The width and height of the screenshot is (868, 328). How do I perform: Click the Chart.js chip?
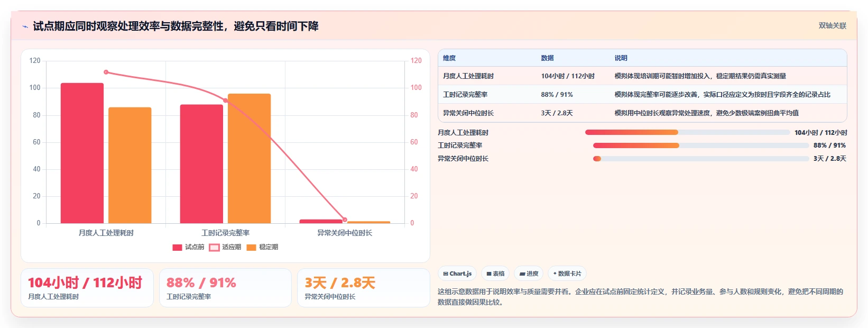pyautogui.click(x=457, y=274)
